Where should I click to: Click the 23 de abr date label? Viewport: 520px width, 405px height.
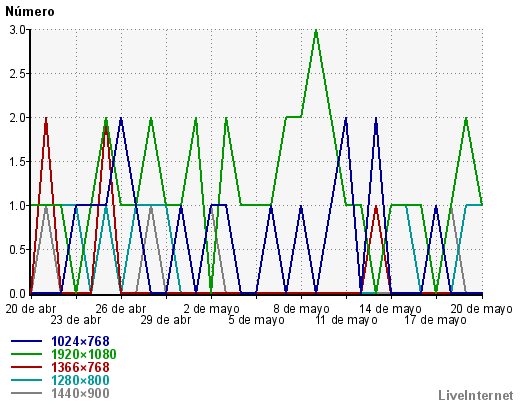point(76,320)
